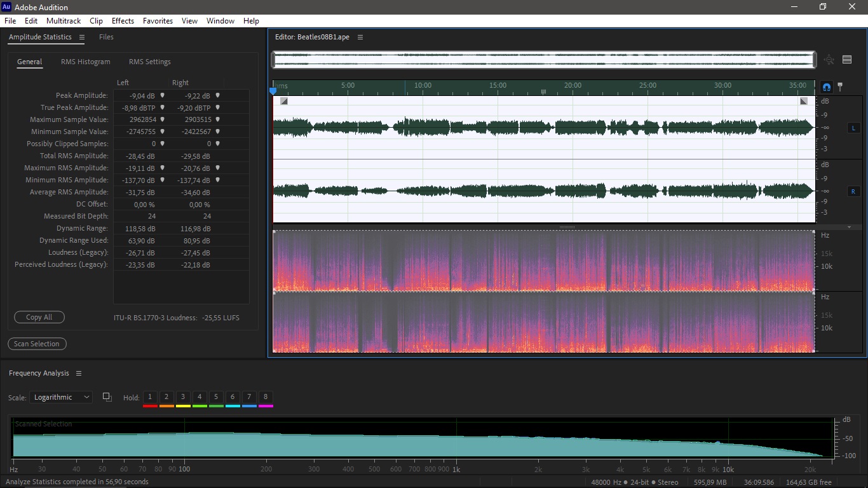Viewport: 868px width, 488px height.
Task: Click the zoom navigator icon next to overview
Action: pyautogui.click(x=829, y=60)
